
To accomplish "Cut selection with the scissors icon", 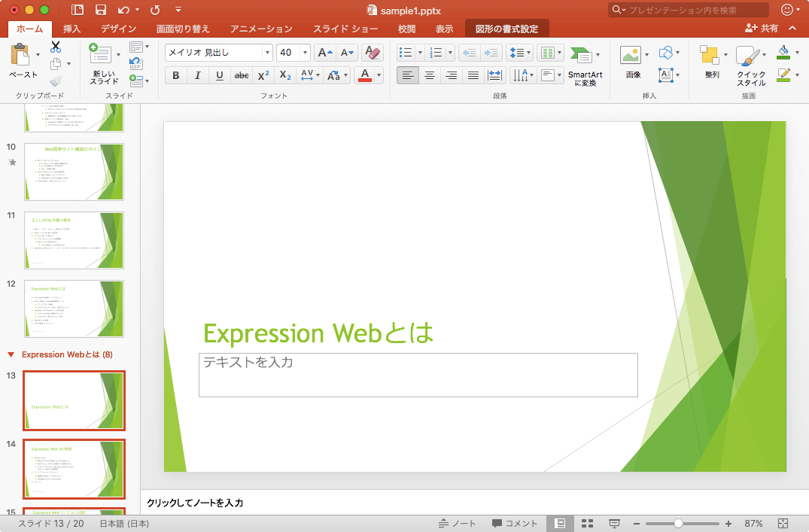I will pyautogui.click(x=56, y=47).
